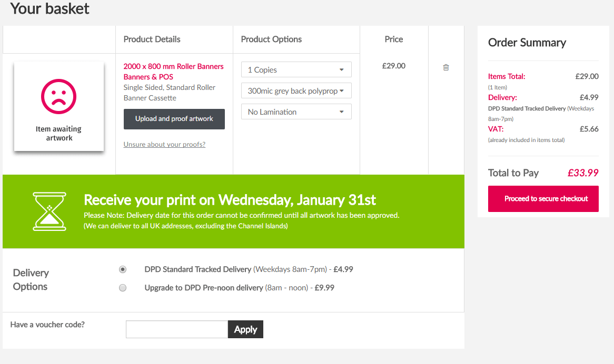Viewport: 614px width, 364px height.
Task: Open the 1 Copies quantity dropdown
Action: click(296, 69)
